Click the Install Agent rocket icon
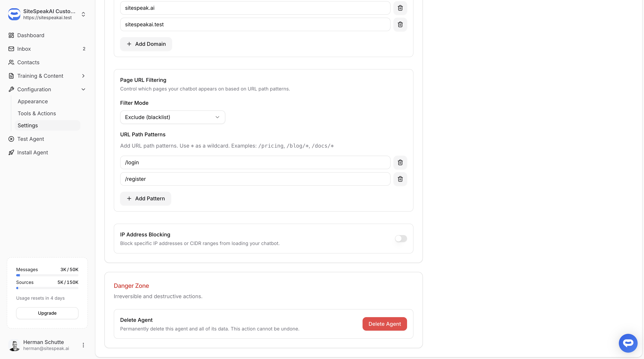 click(x=11, y=152)
